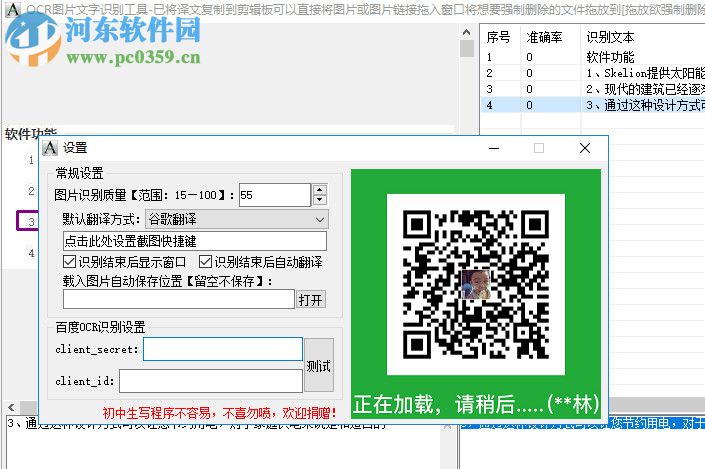The height and width of the screenshot is (469, 705).
Task: Click the donation QR code image
Action: pos(476,285)
